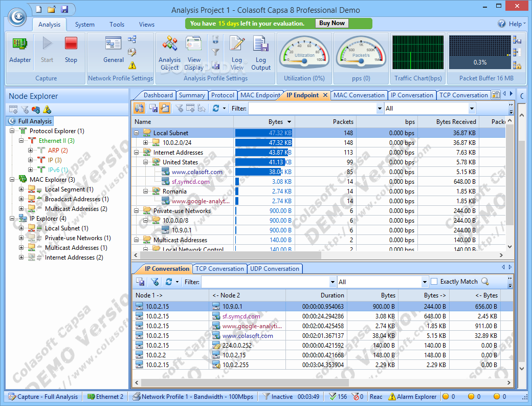Select conversation row with node 10.9.0.1

[322, 306]
